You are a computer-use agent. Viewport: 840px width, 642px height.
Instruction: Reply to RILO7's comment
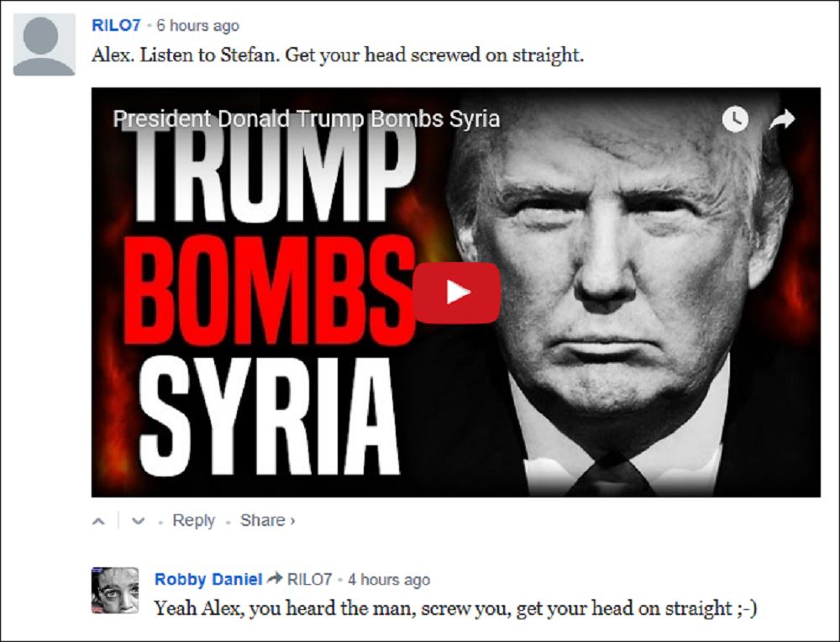pyautogui.click(x=193, y=520)
